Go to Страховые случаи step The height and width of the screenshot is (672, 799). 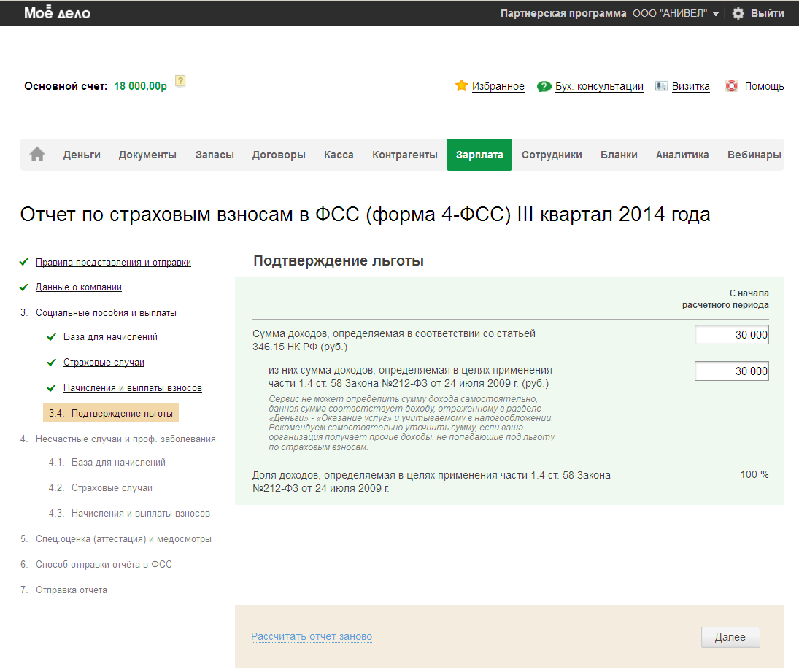[104, 363]
